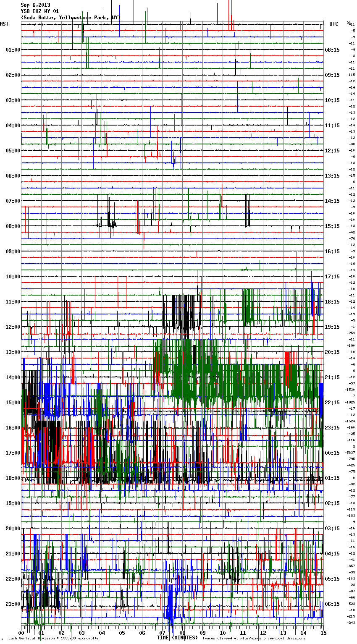Select the DC offset value -1530
The height and width of the screenshot is (644, 357).
click(x=350, y=390)
